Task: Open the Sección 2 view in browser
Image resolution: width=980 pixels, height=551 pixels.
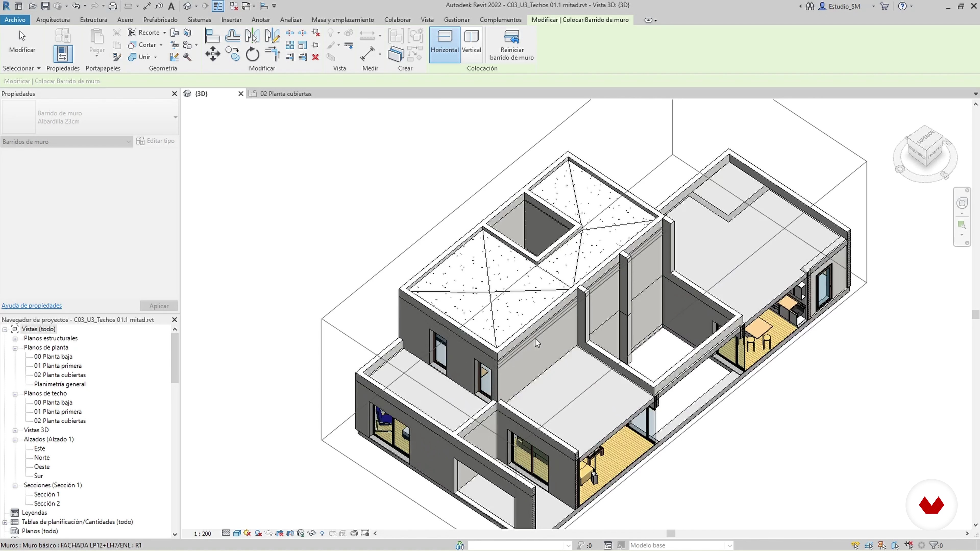Action: point(47,504)
